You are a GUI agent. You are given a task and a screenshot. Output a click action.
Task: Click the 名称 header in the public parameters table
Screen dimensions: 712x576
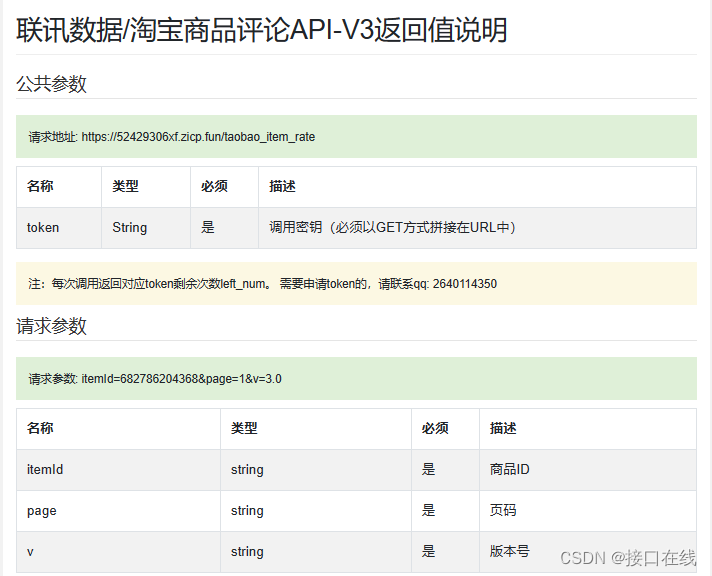(59, 187)
